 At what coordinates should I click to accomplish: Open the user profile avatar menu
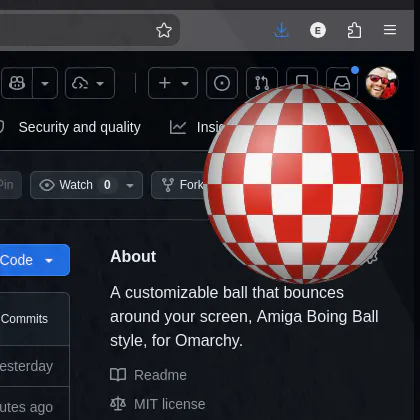point(382,83)
